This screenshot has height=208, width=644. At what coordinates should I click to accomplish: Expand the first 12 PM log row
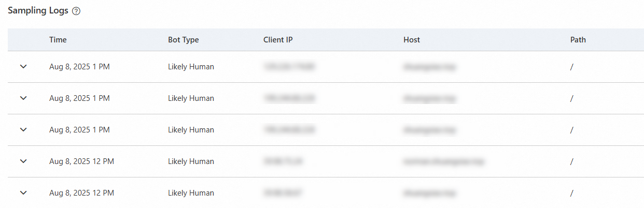23,161
